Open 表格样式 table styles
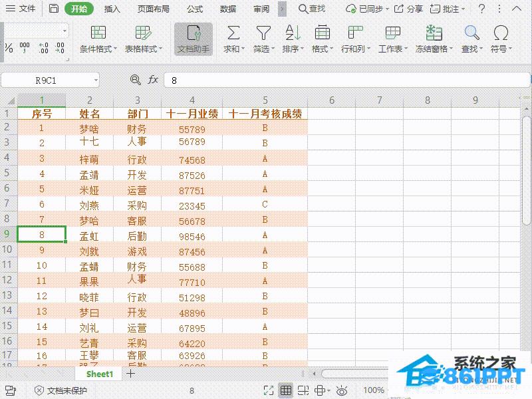This screenshot has height=399, width=532. click(143, 39)
